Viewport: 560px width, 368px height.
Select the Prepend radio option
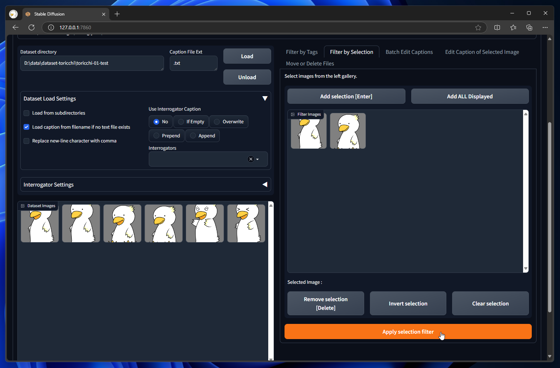pos(166,136)
